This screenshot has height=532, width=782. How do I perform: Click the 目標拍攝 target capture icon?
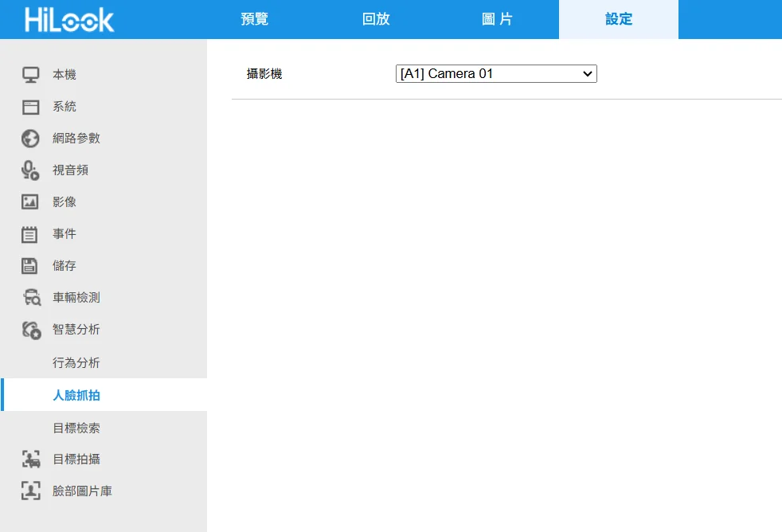[x=30, y=459]
